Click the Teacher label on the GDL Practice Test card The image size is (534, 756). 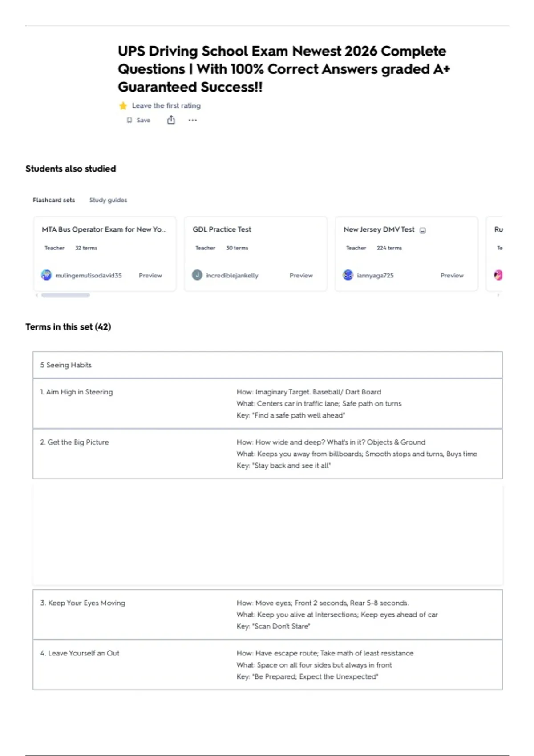pos(205,248)
